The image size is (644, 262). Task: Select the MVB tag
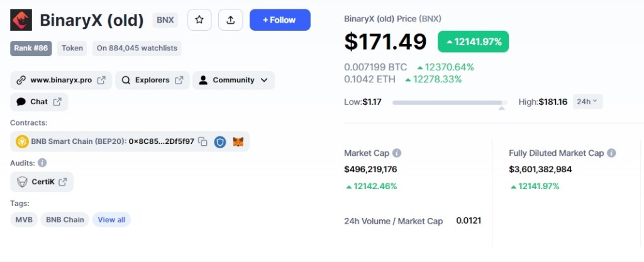click(x=24, y=220)
